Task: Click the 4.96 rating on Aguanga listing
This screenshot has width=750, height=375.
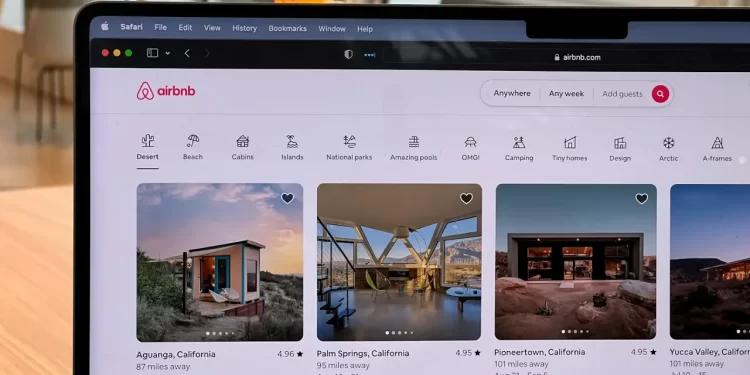Action: click(x=290, y=354)
